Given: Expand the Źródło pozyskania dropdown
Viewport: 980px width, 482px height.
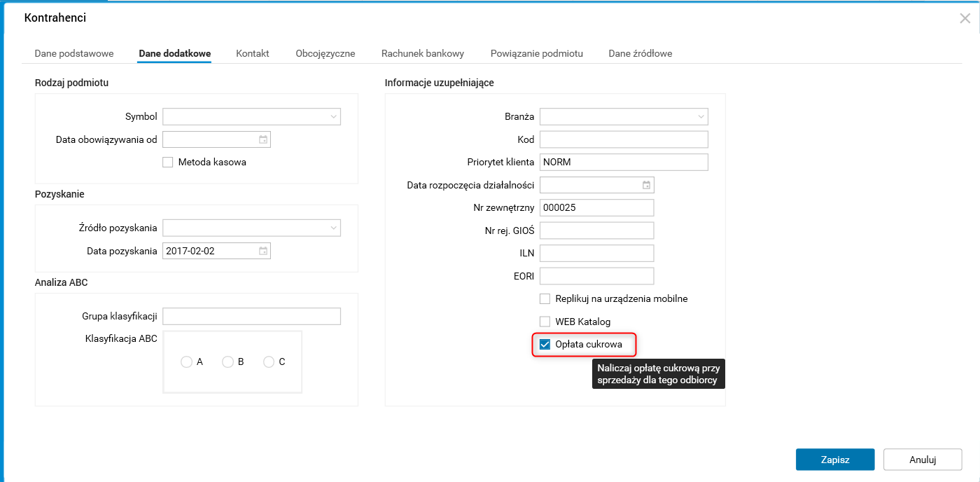Looking at the screenshot, I should click(x=333, y=228).
